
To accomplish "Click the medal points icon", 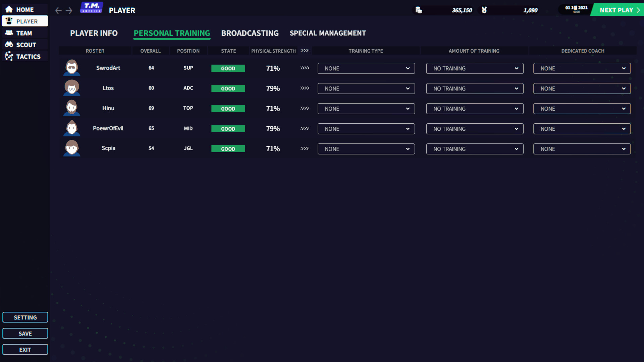I will pos(484,10).
